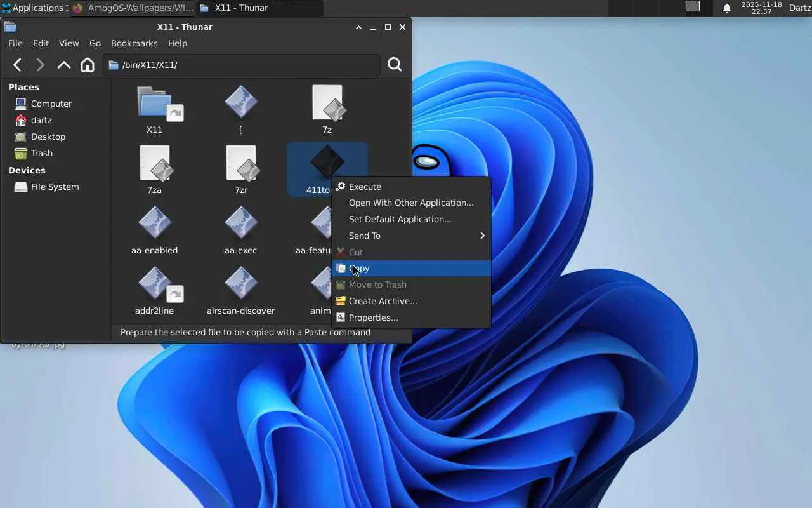Select the airscan-discover executable
The image size is (812, 508).
tap(240, 291)
